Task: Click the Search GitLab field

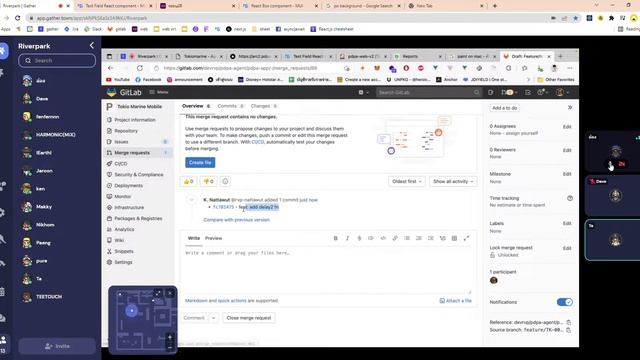Action: pyautogui.click(x=429, y=92)
